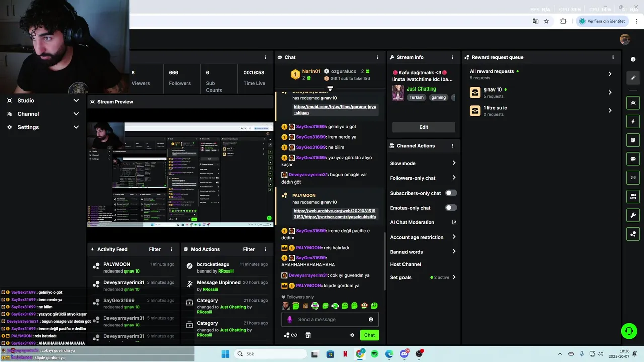Open Windows Start menu
The image size is (644, 362).
coord(225,354)
